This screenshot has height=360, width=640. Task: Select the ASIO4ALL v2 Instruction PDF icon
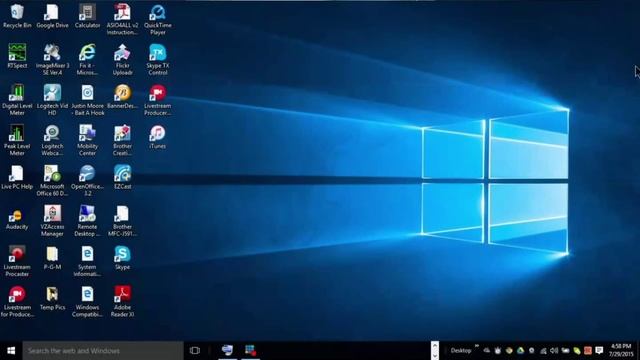pyautogui.click(x=122, y=20)
